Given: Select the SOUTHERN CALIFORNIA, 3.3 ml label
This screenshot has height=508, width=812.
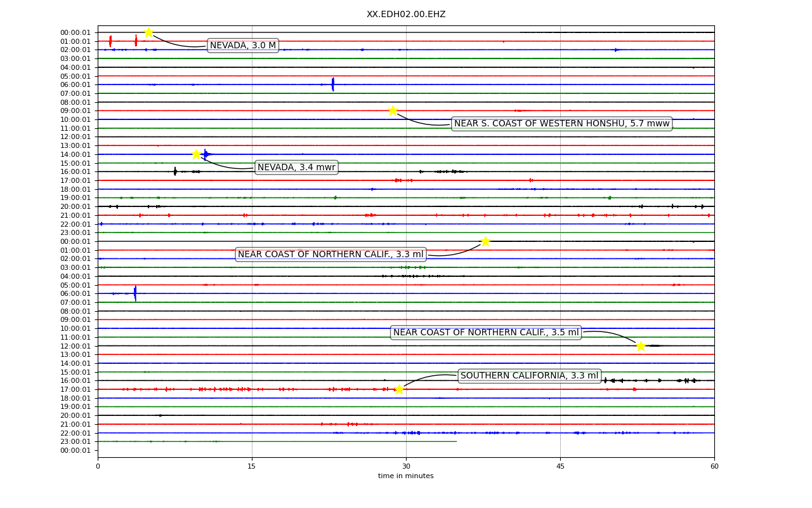Looking at the screenshot, I should coord(529,376).
